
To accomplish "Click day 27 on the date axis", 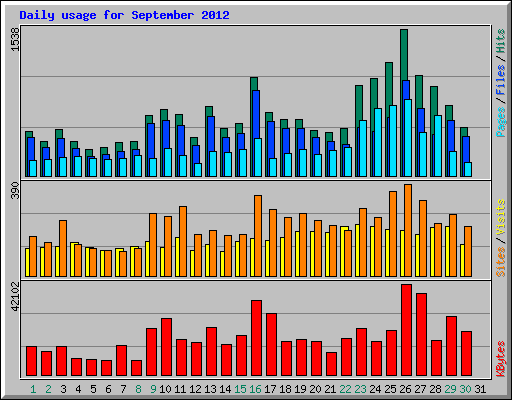I will point(420,389).
